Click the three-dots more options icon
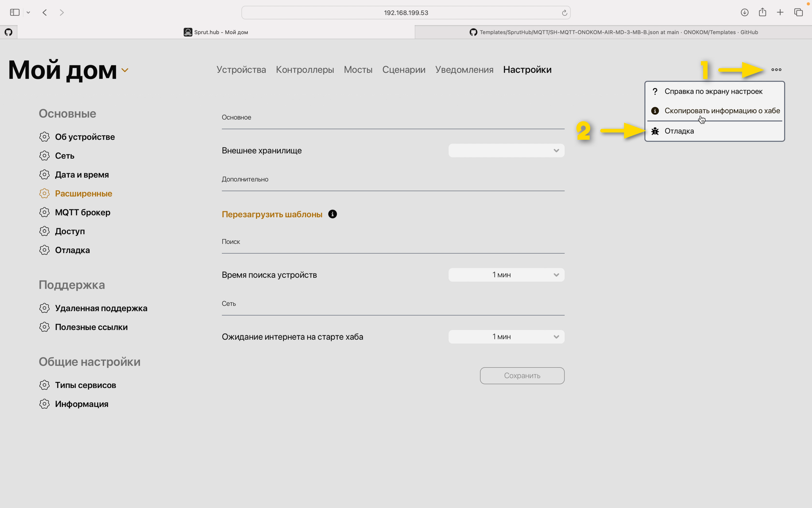 tap(776, 69)
